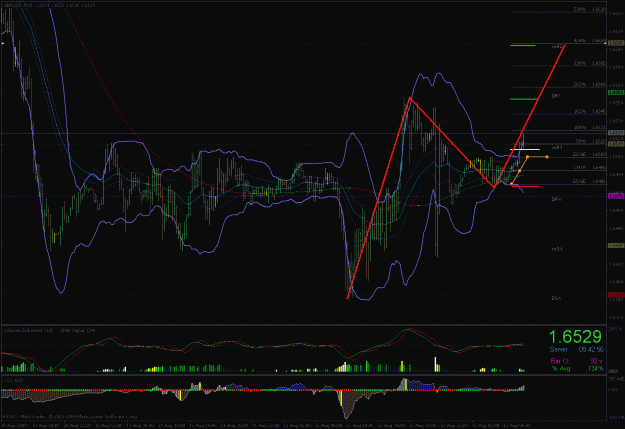Select the orange line's rightmost anchor point
This screenshot has height=429, width=625.
547,157
